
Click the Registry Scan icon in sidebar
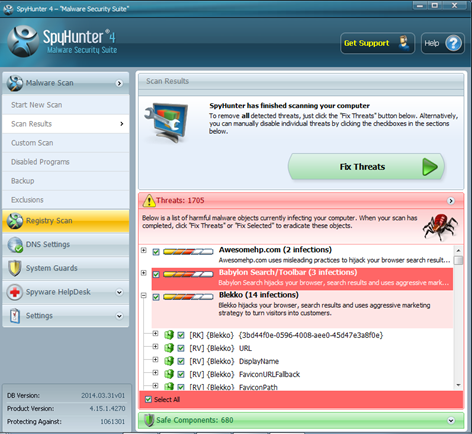[15, 221]
